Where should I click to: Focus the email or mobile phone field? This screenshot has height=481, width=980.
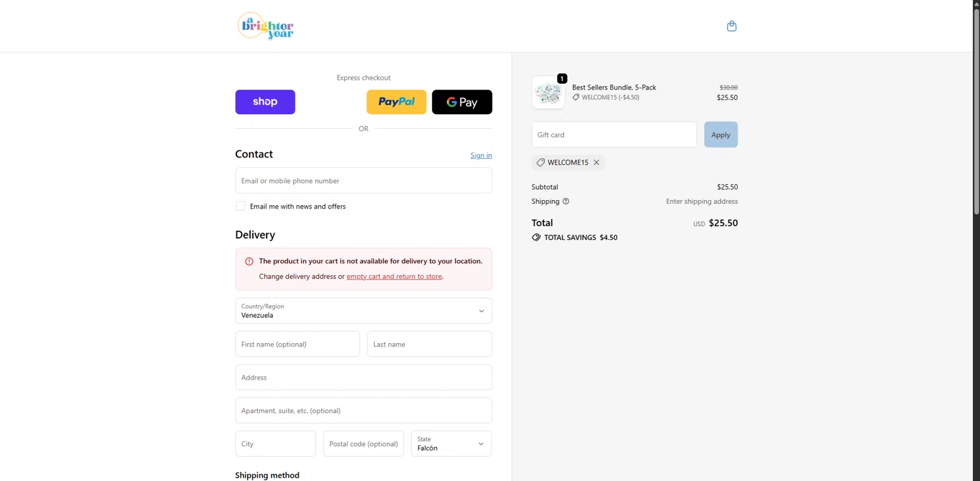364,180
